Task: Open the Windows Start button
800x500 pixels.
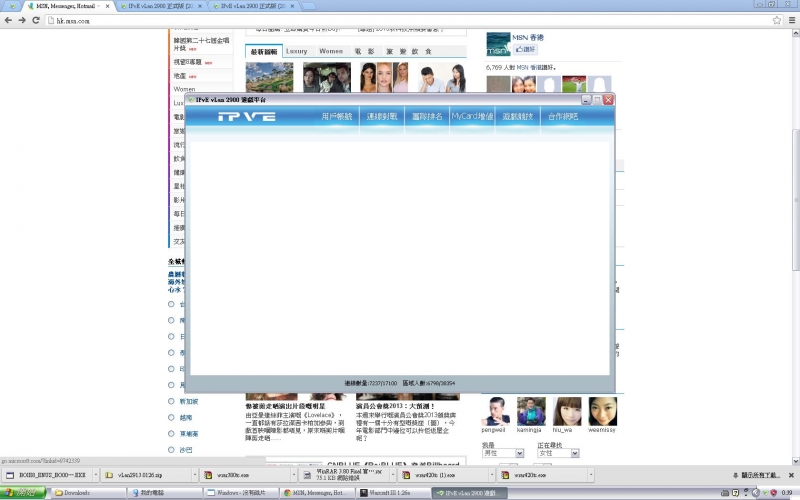Action: 23,493
